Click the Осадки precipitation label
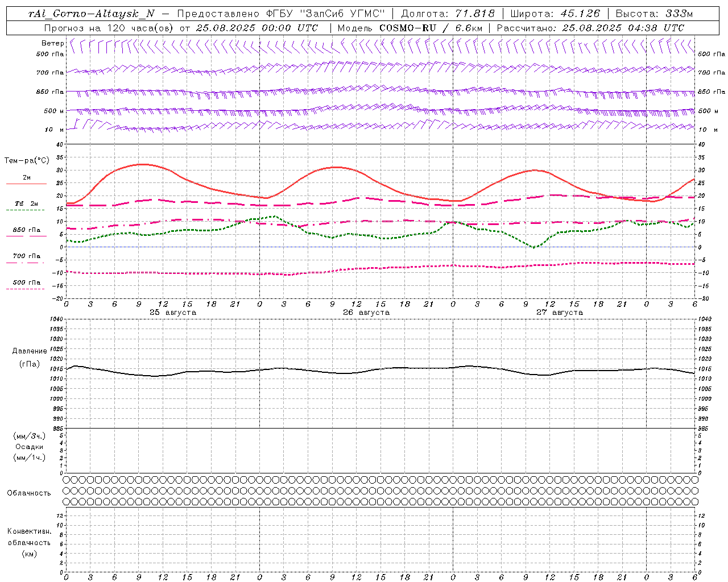 click(x=30, y=447)
